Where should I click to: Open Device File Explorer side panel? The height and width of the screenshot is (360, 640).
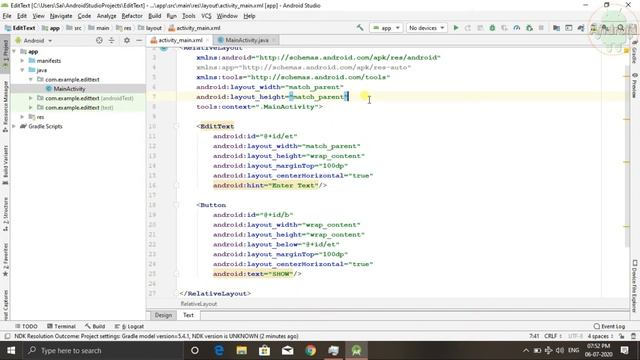coord(635,286)
